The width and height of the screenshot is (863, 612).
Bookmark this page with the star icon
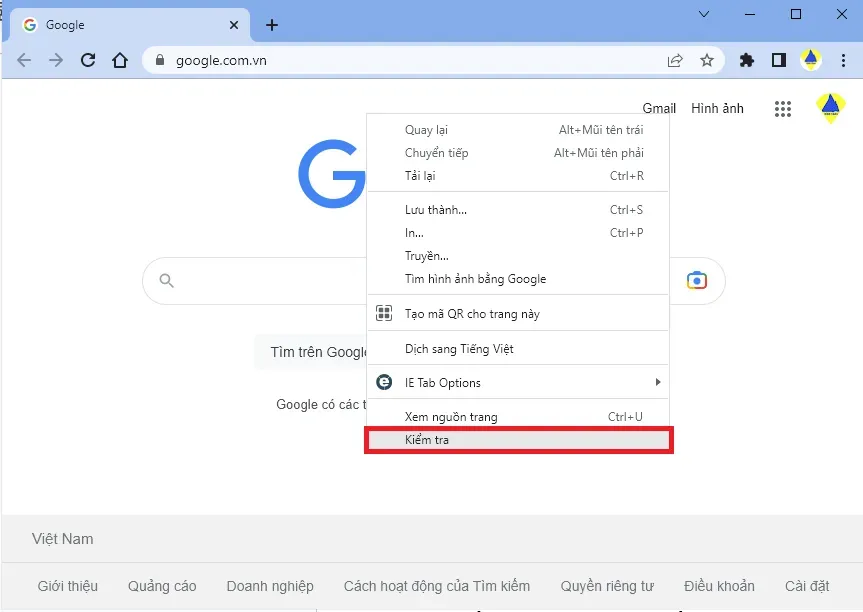(x=707, y=60)
